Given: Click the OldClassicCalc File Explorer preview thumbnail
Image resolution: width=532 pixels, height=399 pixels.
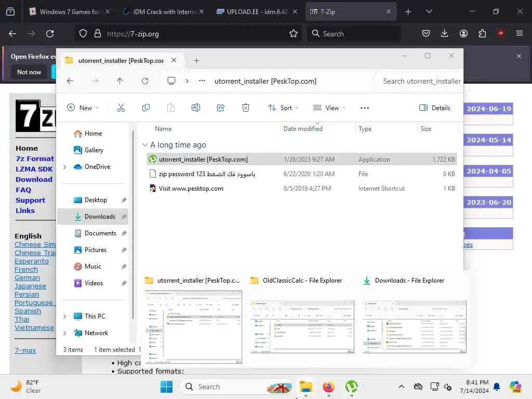Looking at the screenshot, I should tap(302, 326).
